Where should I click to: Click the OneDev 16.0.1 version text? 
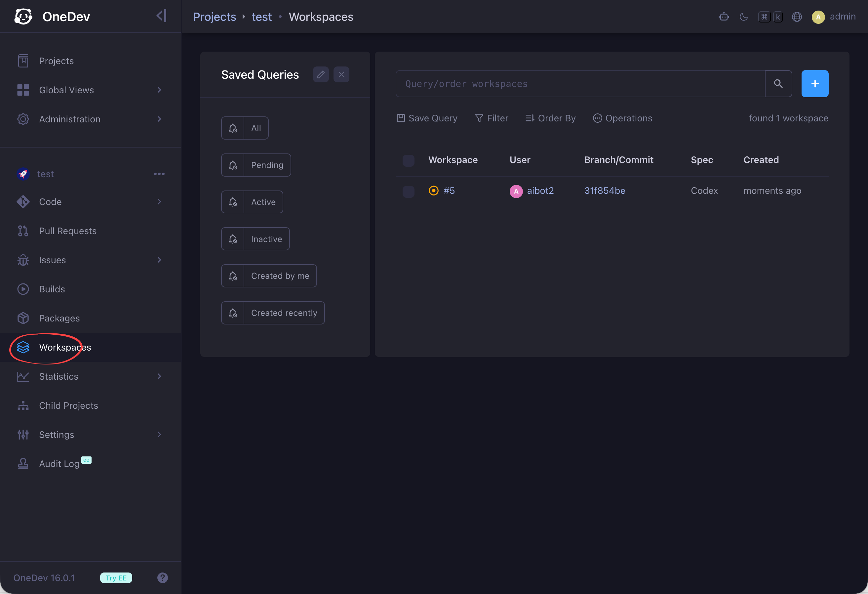[x=44, y=578]
